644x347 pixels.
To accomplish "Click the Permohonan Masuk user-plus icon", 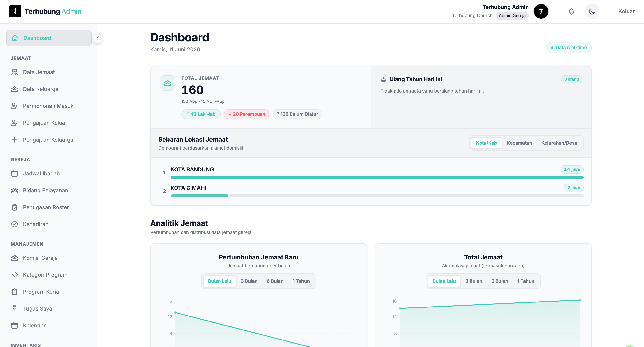I will click(15, 106).
